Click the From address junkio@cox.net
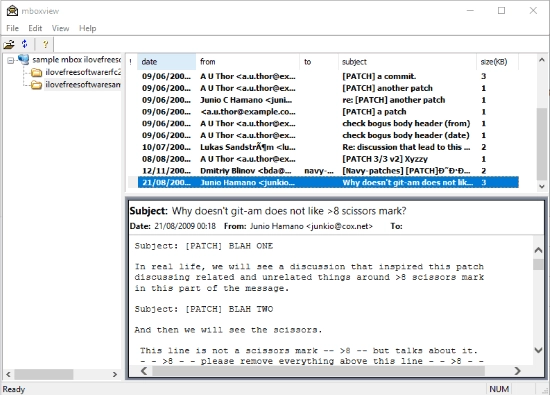This screenshot has width=550, height=395. click(x=340, y=226)
